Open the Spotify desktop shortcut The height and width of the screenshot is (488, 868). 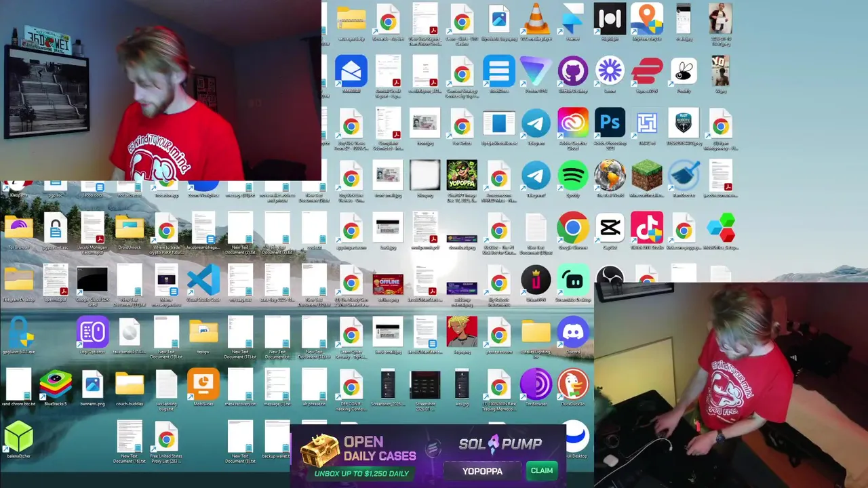(573, 176)
